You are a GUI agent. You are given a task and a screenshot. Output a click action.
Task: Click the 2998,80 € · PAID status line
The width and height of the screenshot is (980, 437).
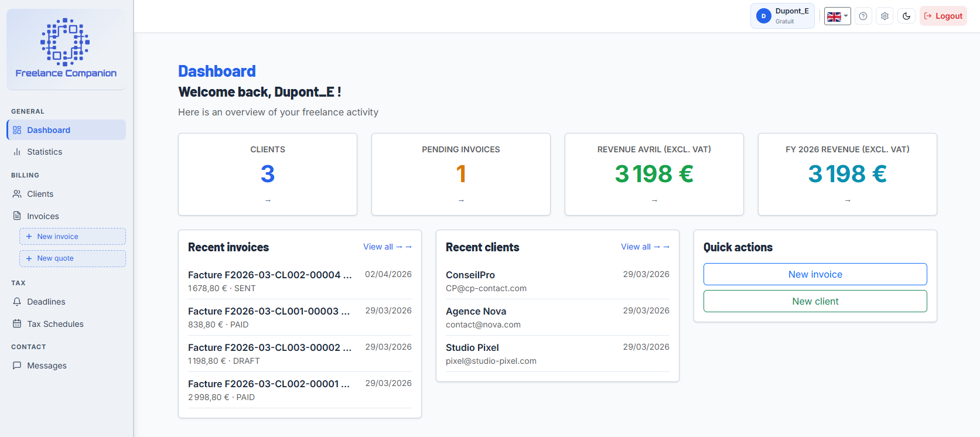[x=221, y=397]
